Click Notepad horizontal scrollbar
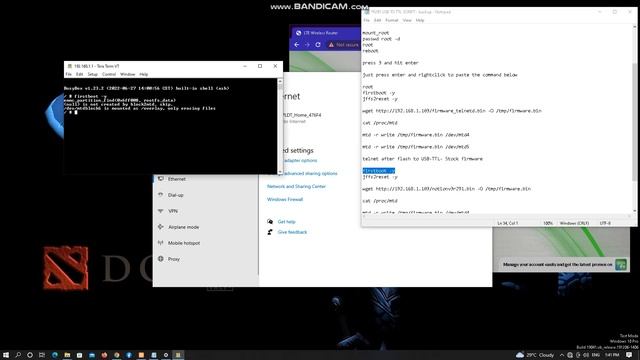 [x=496, y=216]
